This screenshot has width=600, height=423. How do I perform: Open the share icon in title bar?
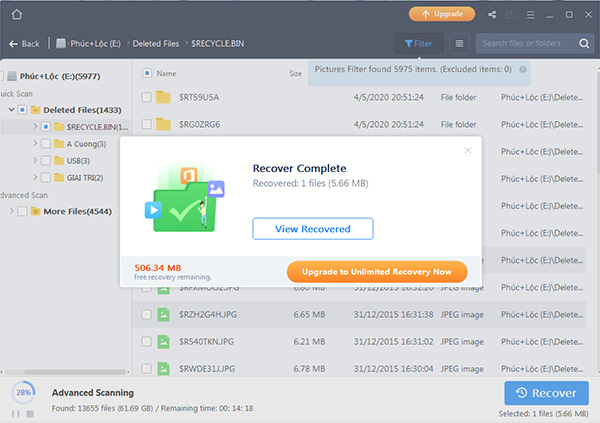492,15
